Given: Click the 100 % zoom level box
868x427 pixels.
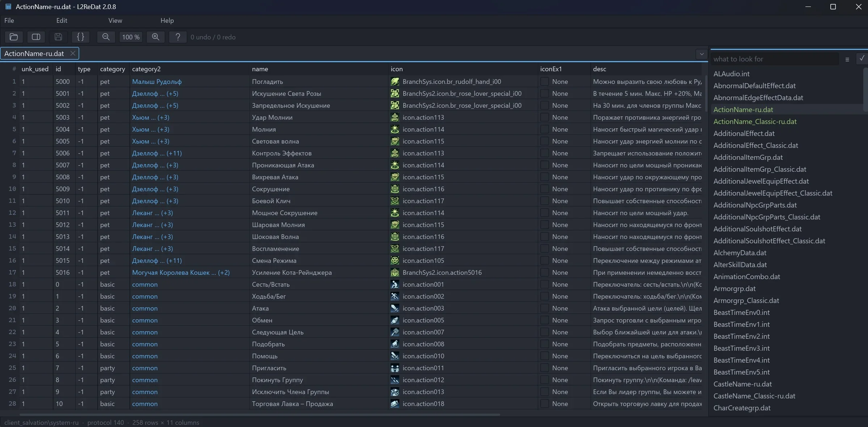Looking at the screenshot, I should point(131,37).
